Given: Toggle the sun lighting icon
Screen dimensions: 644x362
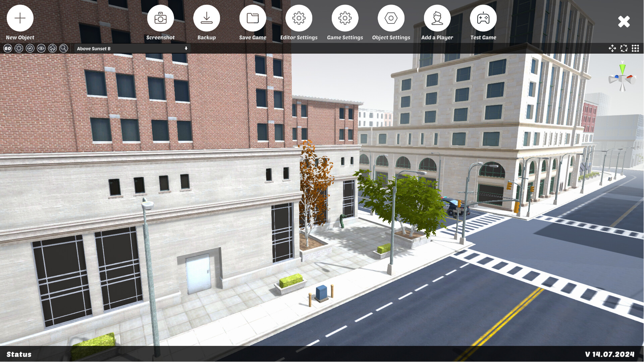Looking at the screenshot, I should click(x=19, y=48).
